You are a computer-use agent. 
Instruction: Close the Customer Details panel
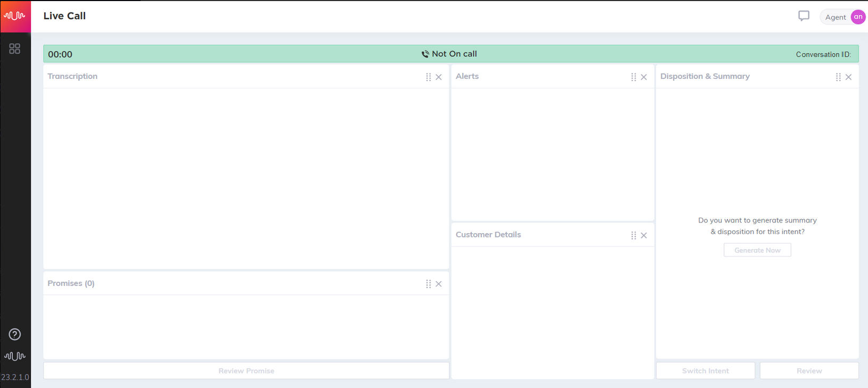click(x=644, y=235)
